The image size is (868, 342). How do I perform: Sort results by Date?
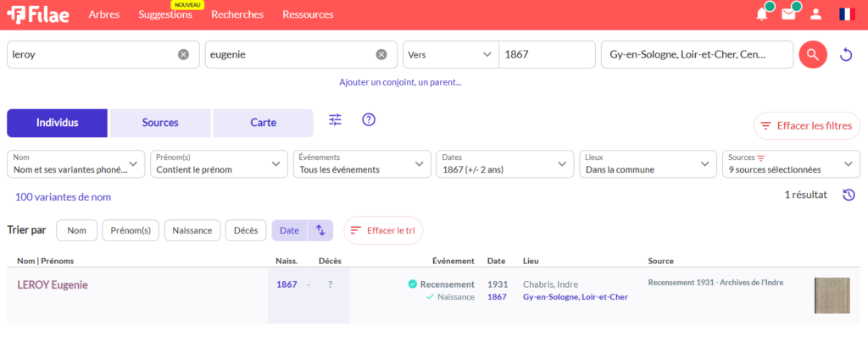click(x=289, y=230)
